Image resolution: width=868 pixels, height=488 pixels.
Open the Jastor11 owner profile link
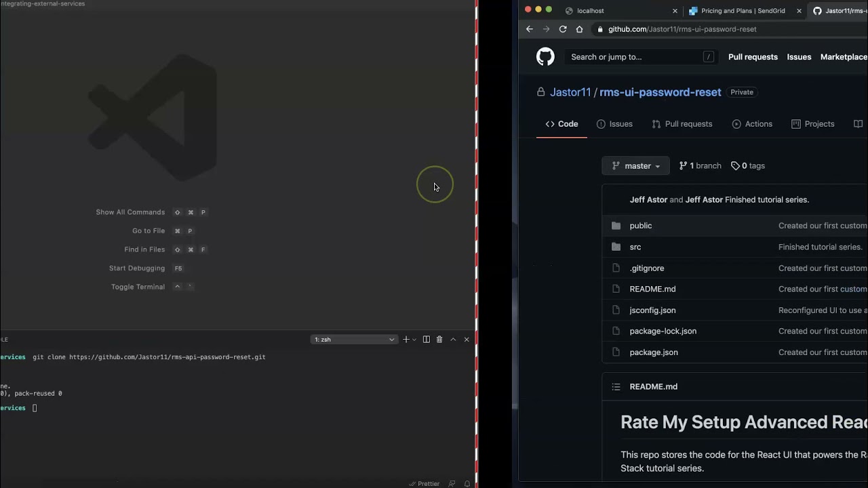point(570,92)
